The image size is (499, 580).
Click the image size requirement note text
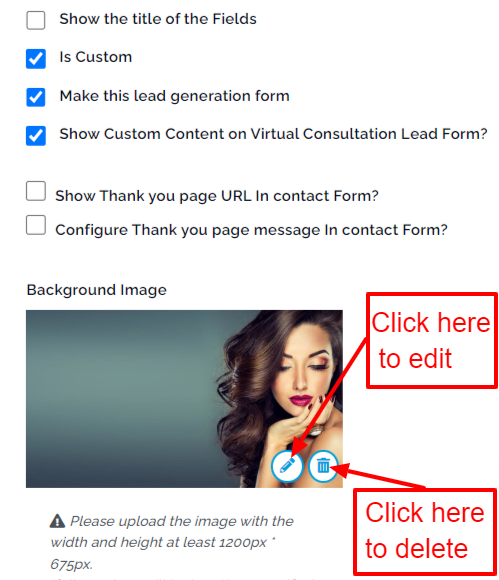click(x=172, y=542)
